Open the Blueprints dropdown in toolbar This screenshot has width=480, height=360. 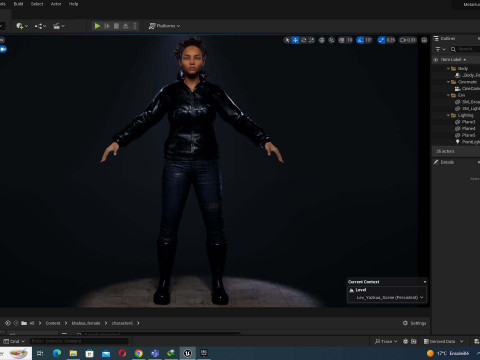click(40, 26)
